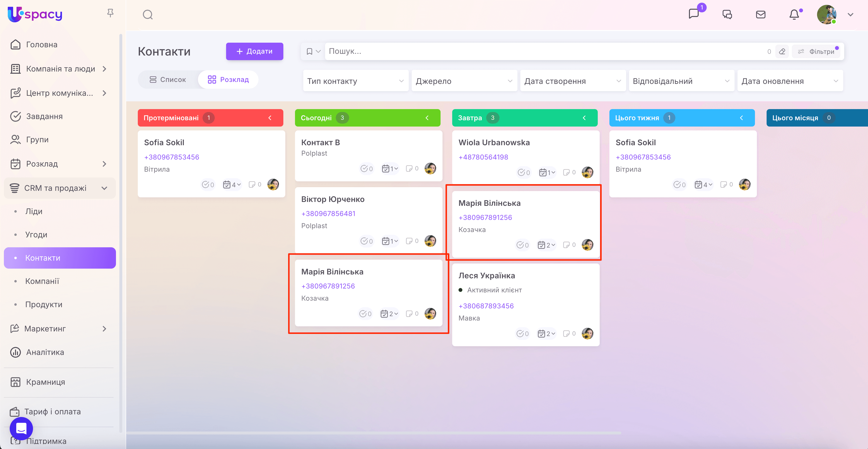Open Тип контакту dropdown
The width and height of the screenshot is (868, 449).
coord(355,81)
